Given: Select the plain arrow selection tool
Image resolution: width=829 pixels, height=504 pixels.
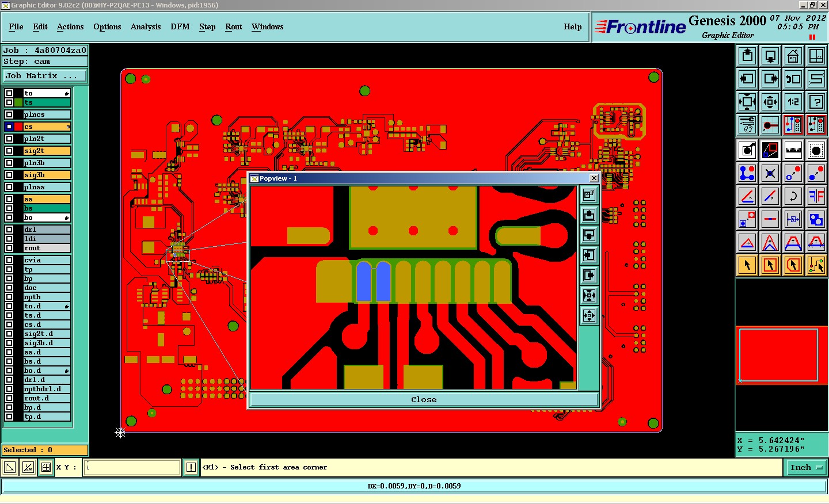Looking at the screenshot, I should (747, 265).
